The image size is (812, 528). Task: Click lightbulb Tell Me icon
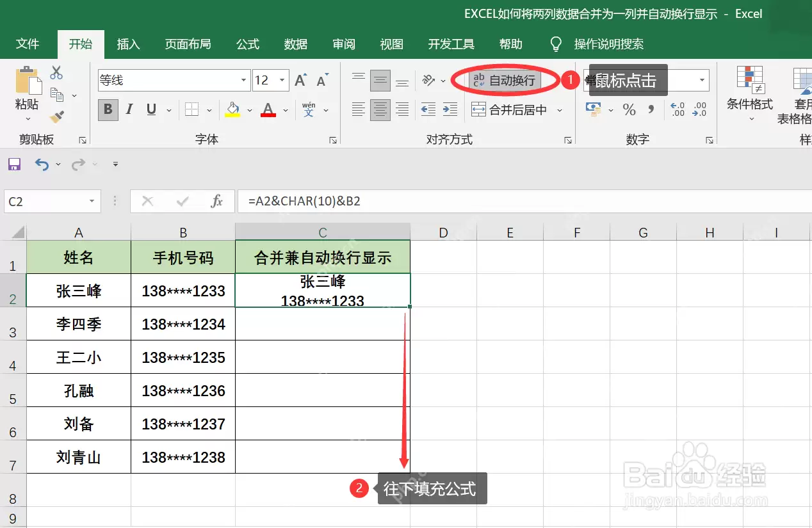tap(556, 44)
